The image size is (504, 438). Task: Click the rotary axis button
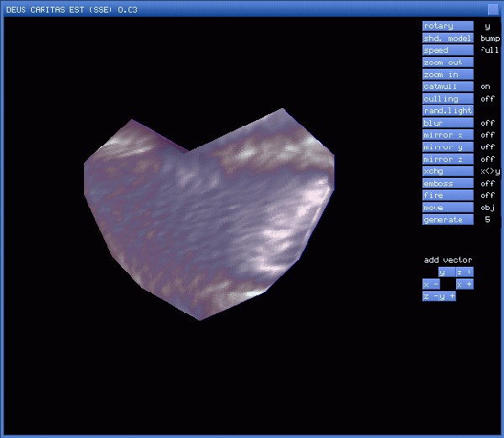click(448, 26)
